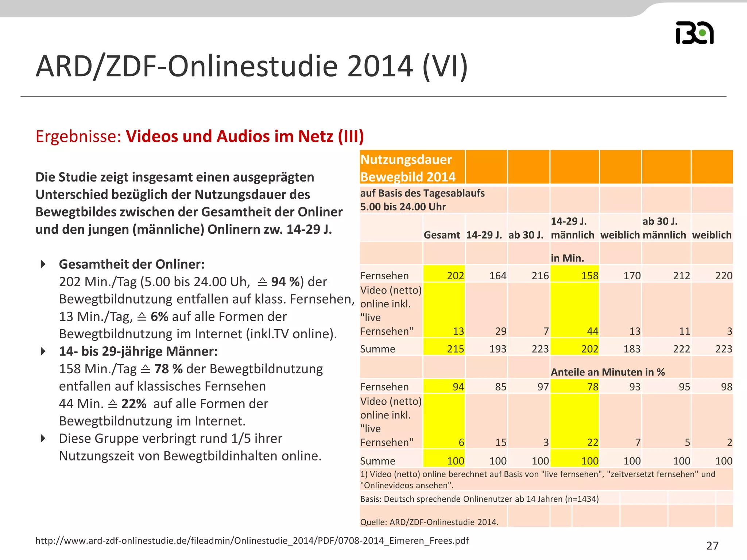Click the slide page number 27

click(x=712, y=545)
